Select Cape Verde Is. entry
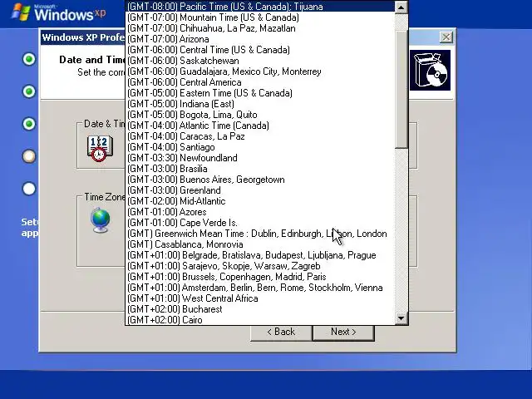The image size is (532, 399). 260,223
